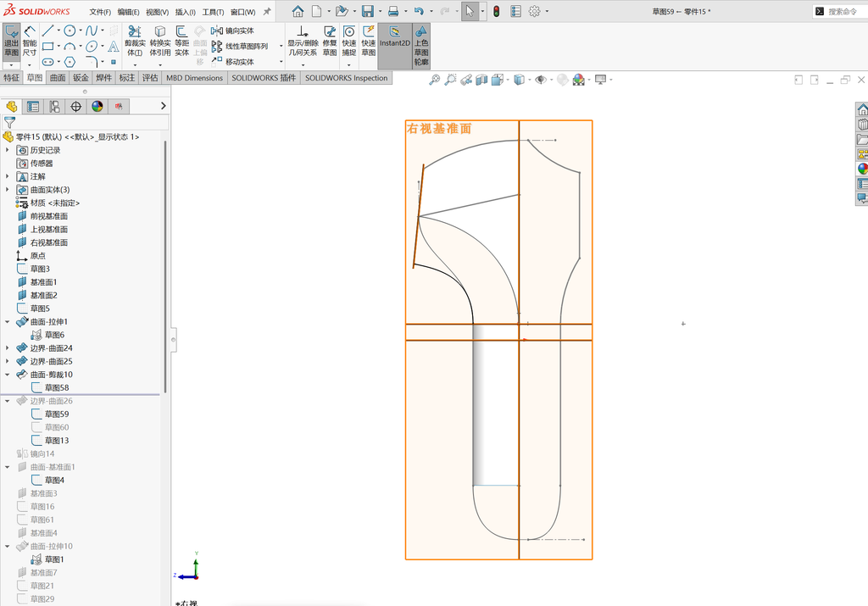Click the Rebuild traffic light icon

click(497, 11)
